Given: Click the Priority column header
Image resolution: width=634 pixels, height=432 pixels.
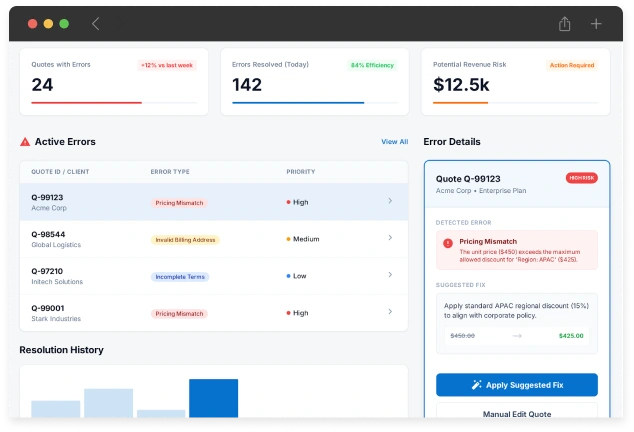Looking at the screenshot, I should [301, 171].
